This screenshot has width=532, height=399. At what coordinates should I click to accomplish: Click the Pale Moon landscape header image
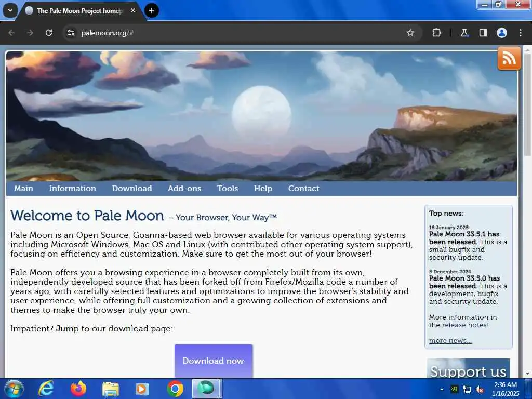[261, 116]
